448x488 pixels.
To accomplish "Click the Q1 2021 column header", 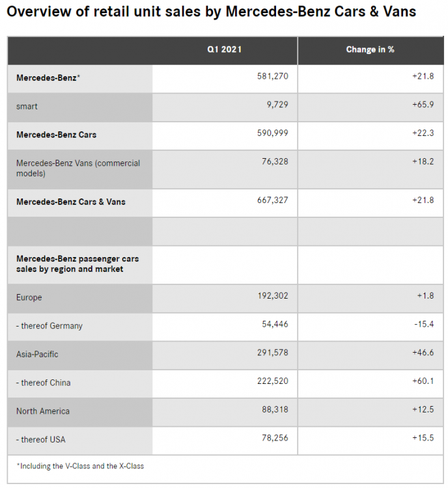I will 224,49.
